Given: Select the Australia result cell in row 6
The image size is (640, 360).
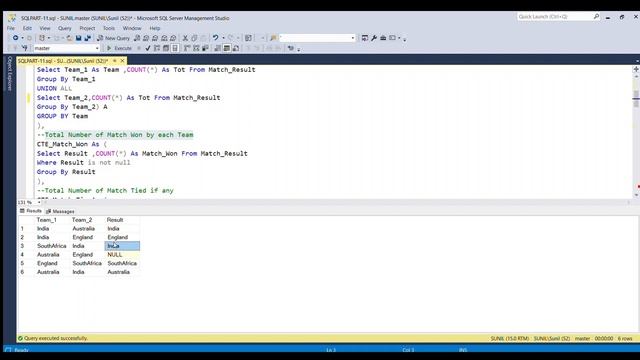Looking at the screenshot, I should [122, 272].
